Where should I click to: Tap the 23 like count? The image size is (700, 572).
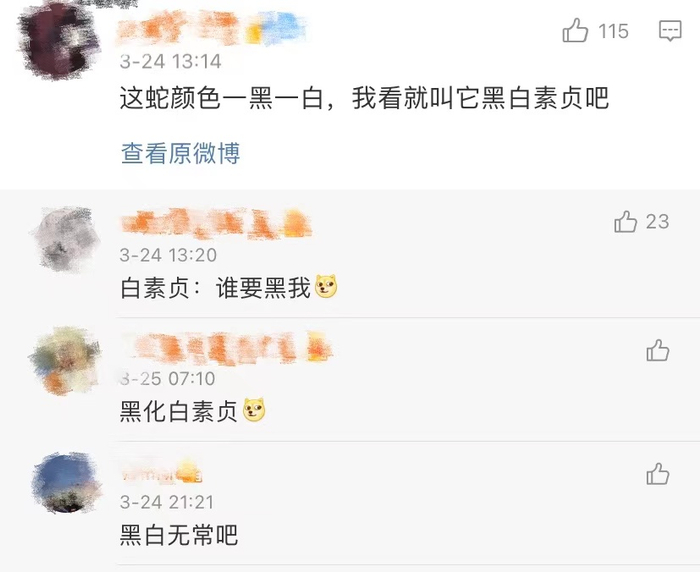(x=657, y=222)
